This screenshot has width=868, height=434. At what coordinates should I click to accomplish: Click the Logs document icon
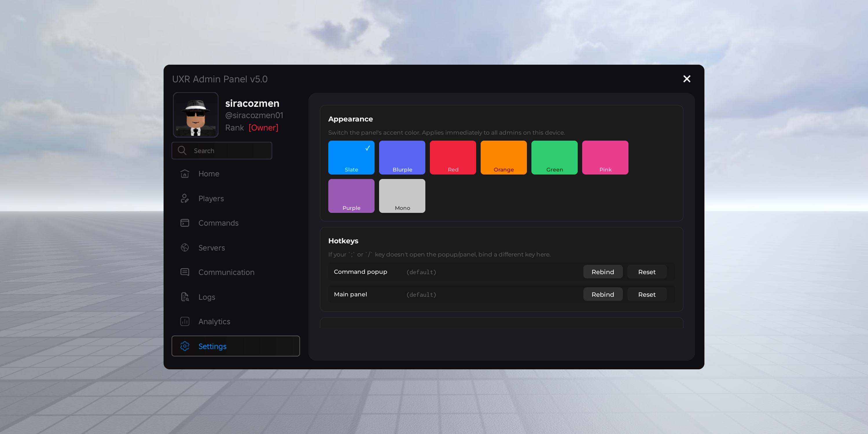point(185,297)
